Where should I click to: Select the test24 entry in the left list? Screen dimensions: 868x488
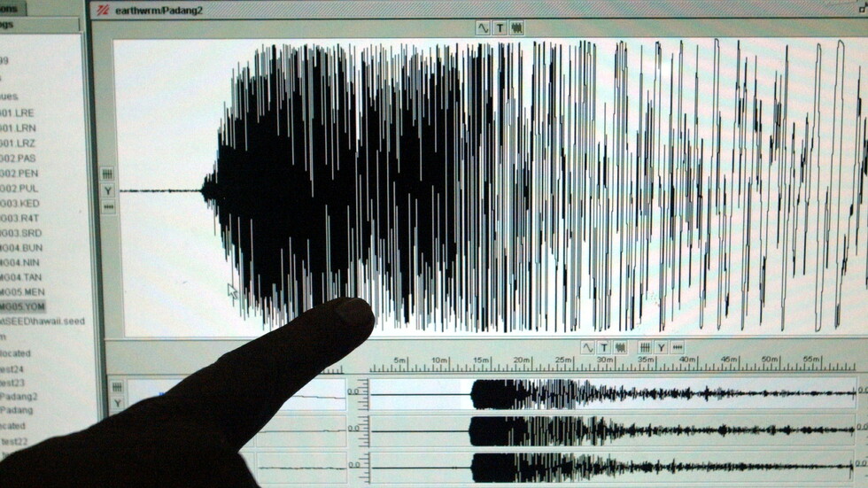[12, 368]
